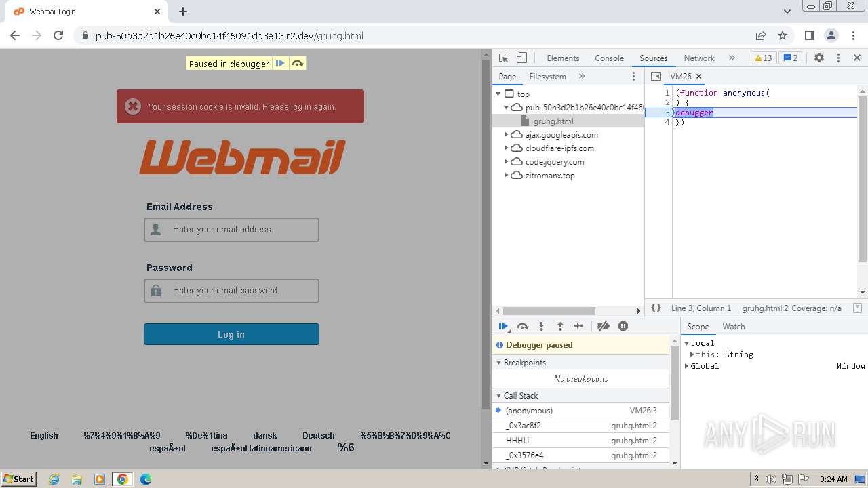
Task: Collapse the Local scope
Action: [x=687, y=343]
